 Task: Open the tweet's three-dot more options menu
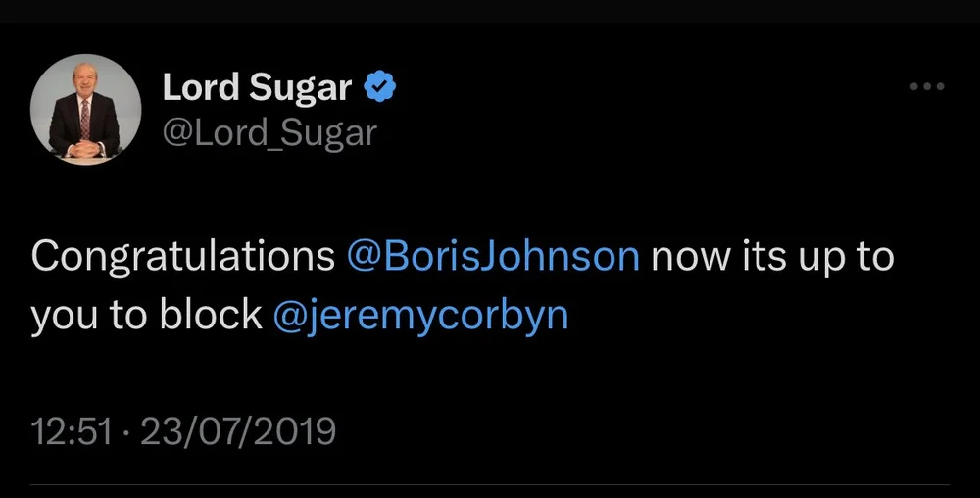click(x=926, y=87)
